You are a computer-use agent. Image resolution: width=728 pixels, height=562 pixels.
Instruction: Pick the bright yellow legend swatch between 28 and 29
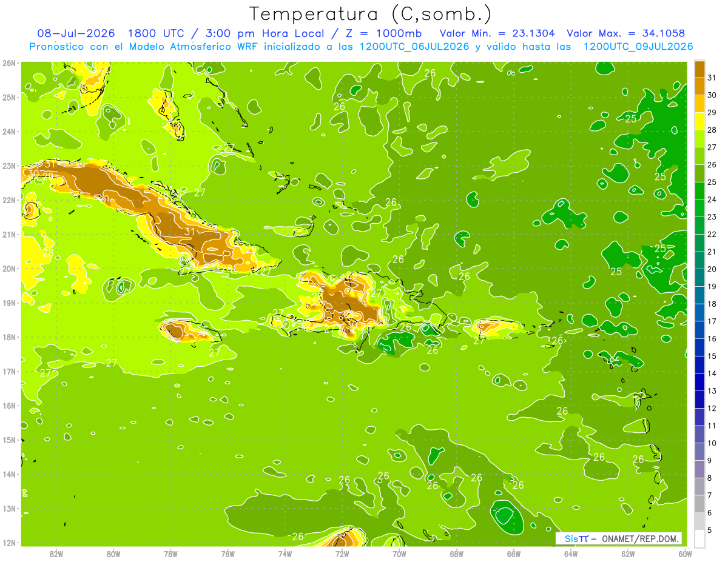pyautogui.click(x=699, y=121)
